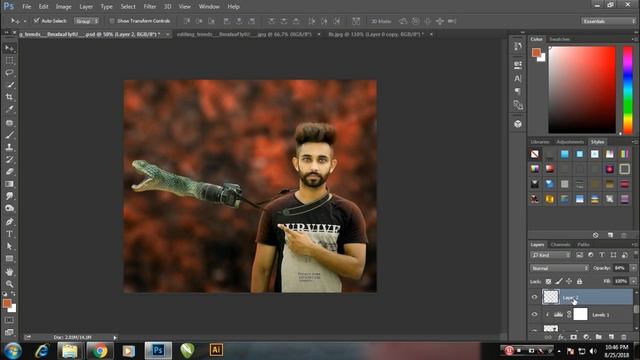Open the Normal blend mode dropdown
640x360 pixels.
coord(559,268)
